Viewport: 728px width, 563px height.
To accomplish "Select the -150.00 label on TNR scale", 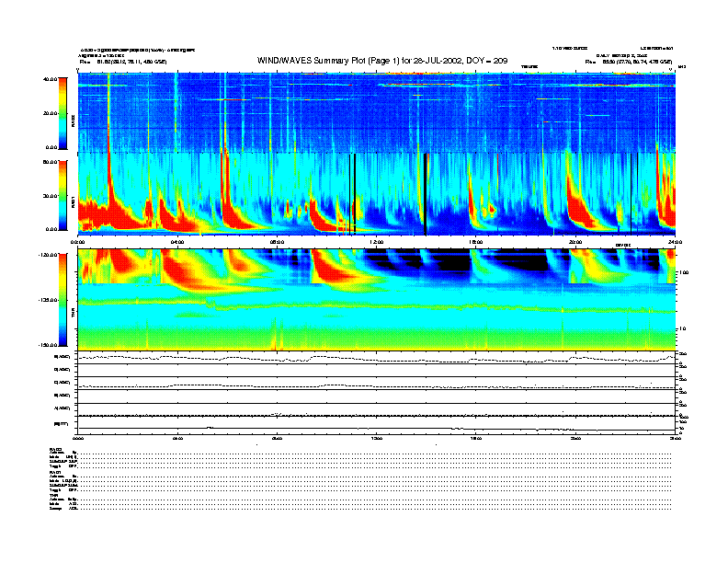I will click(x=48, y=345).
